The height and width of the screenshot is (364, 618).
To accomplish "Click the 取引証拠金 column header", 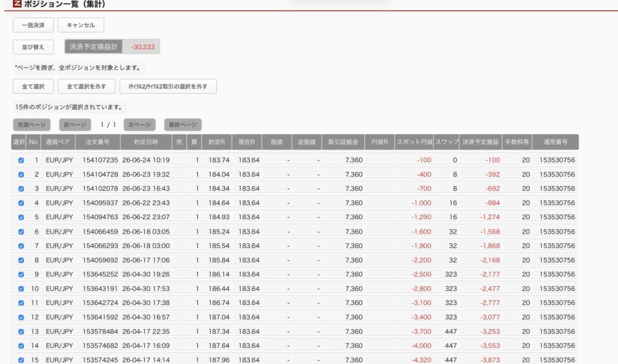I will coord(343,142).
